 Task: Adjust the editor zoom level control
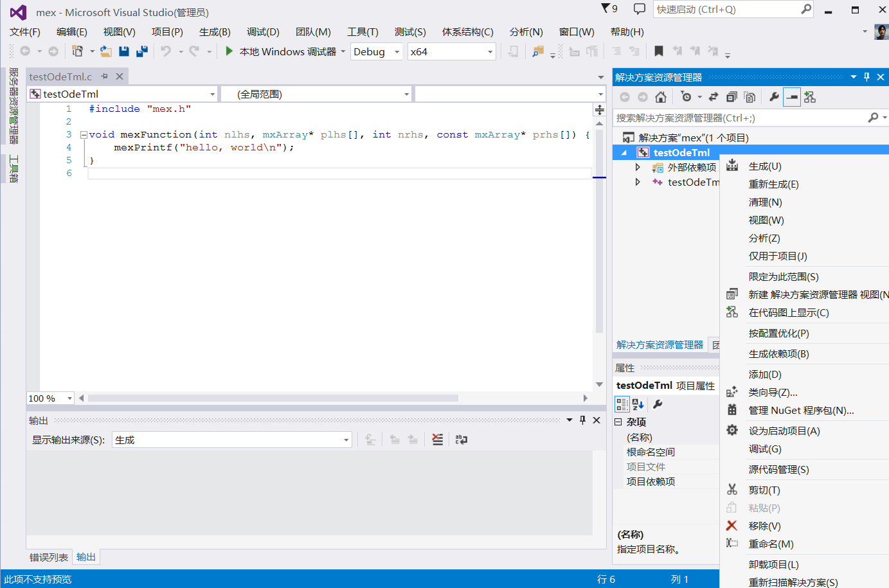coord(49,398)
